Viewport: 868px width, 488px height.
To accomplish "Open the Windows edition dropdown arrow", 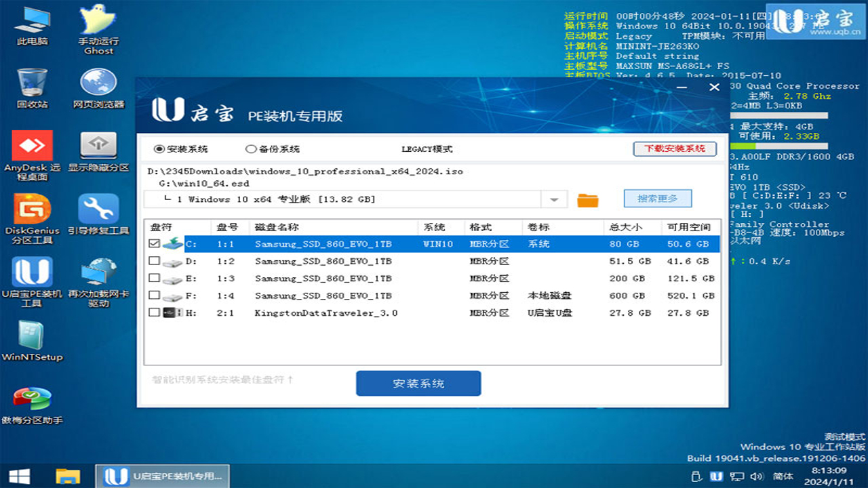I will (554, 199).
